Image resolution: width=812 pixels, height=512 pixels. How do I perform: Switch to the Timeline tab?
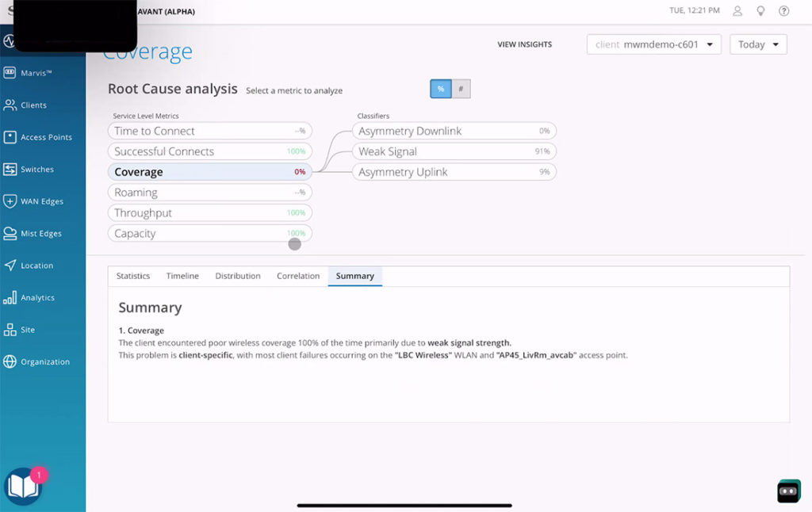tap(182, 276)
